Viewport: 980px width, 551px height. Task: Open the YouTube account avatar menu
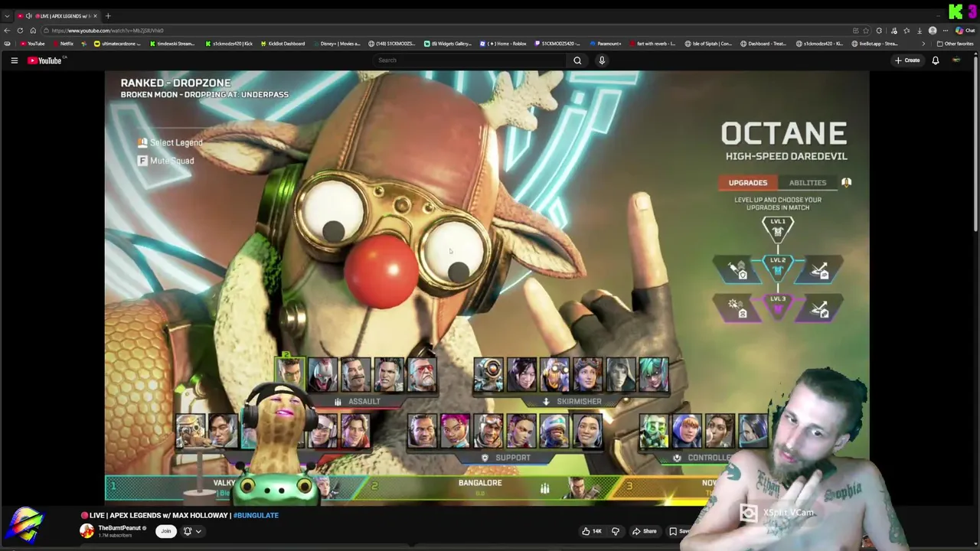[956, 60]
